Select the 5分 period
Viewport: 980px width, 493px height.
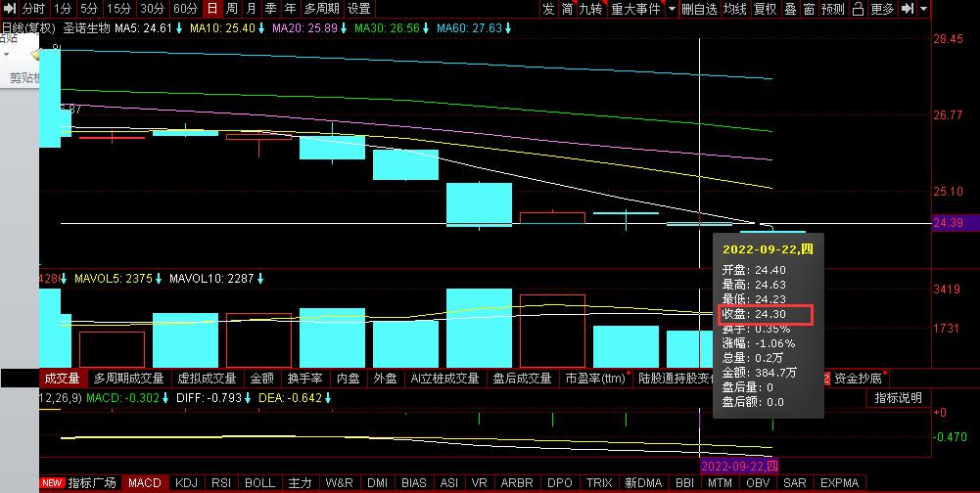coord(89,9)
